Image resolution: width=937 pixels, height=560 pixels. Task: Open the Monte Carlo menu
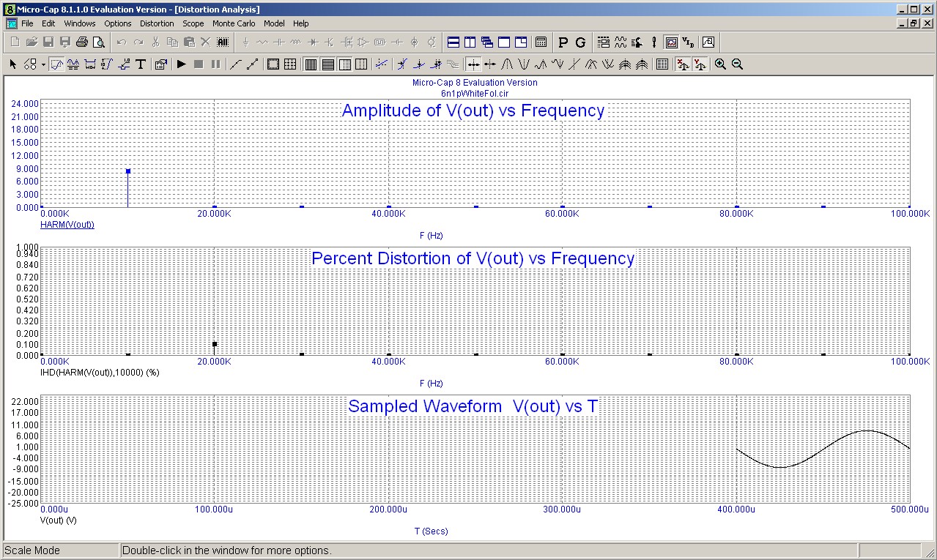234,23
